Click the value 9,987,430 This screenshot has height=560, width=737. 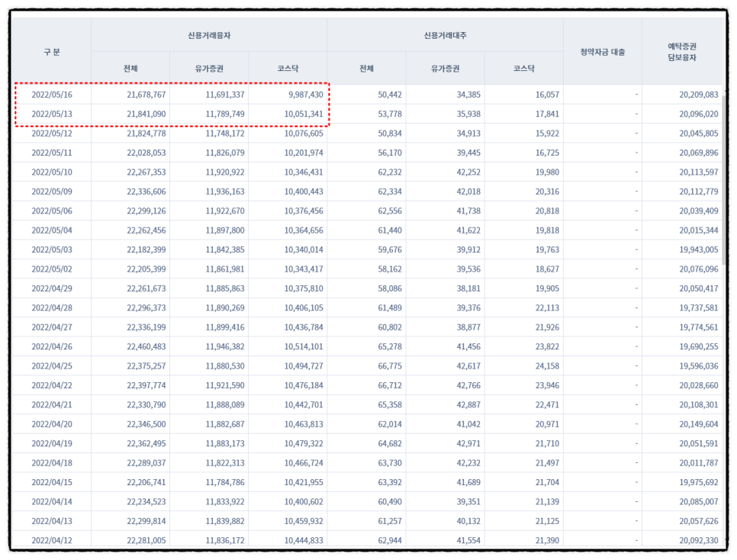305,95
